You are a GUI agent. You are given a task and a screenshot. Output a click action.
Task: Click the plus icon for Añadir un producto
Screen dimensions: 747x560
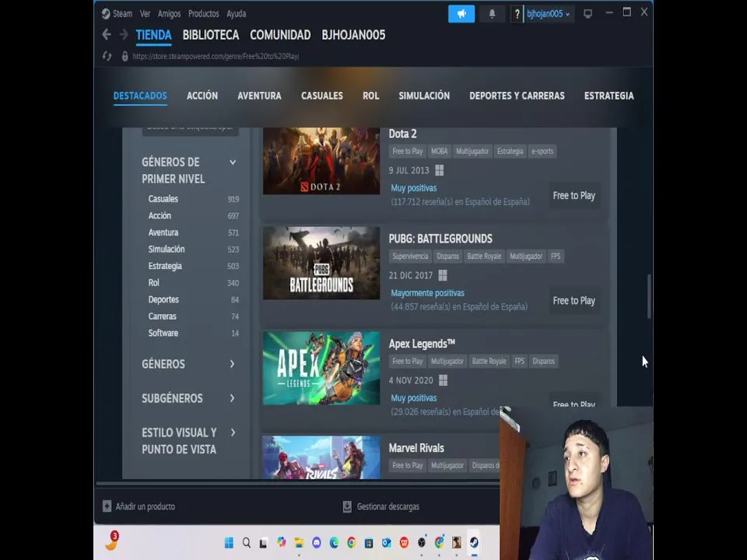pyautogui.click(x=107, y=506)
